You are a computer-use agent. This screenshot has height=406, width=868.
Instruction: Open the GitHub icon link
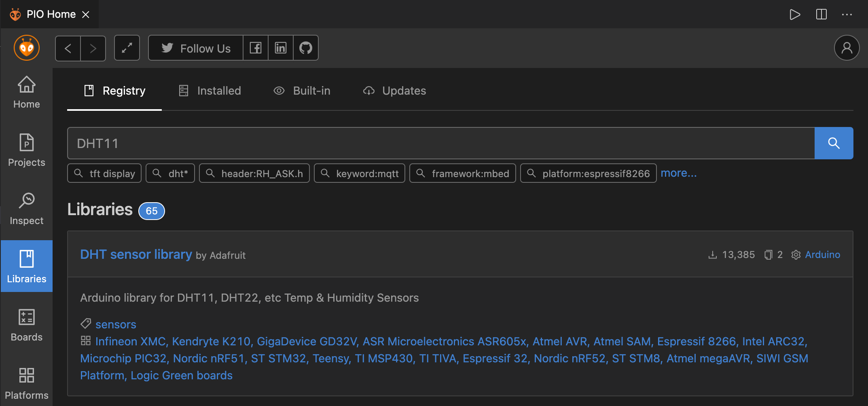point(306,48)
